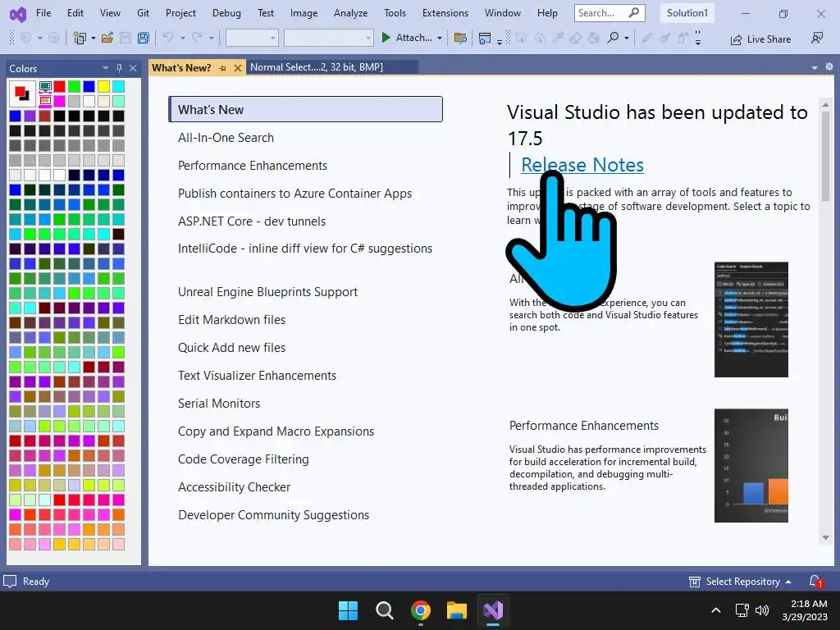Close the What's New? tab
The image size is (840, 630).
point(237,68)
